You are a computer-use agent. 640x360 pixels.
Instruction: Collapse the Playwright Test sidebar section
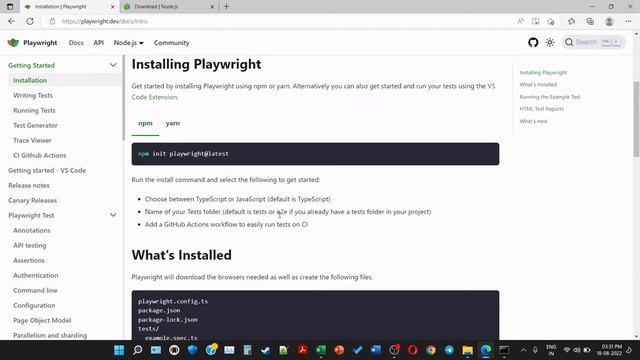click(x=113, y=215)
